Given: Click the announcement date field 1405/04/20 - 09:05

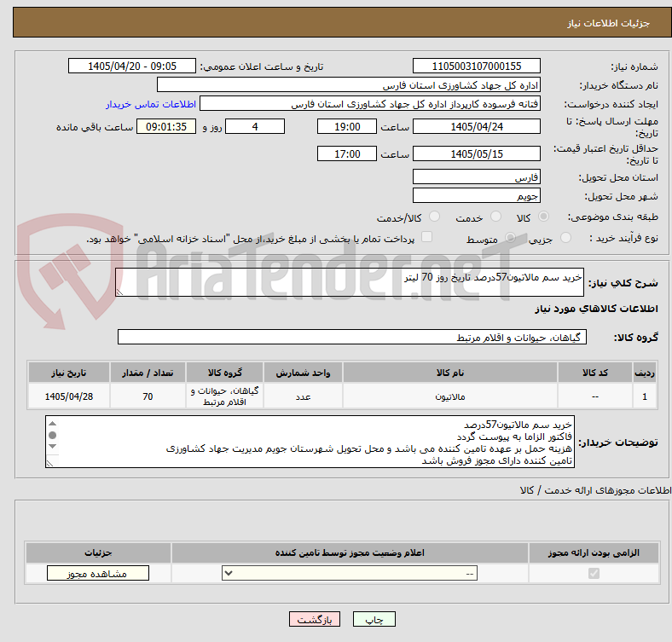Looking at the screenshot, I should pos(132,66).
